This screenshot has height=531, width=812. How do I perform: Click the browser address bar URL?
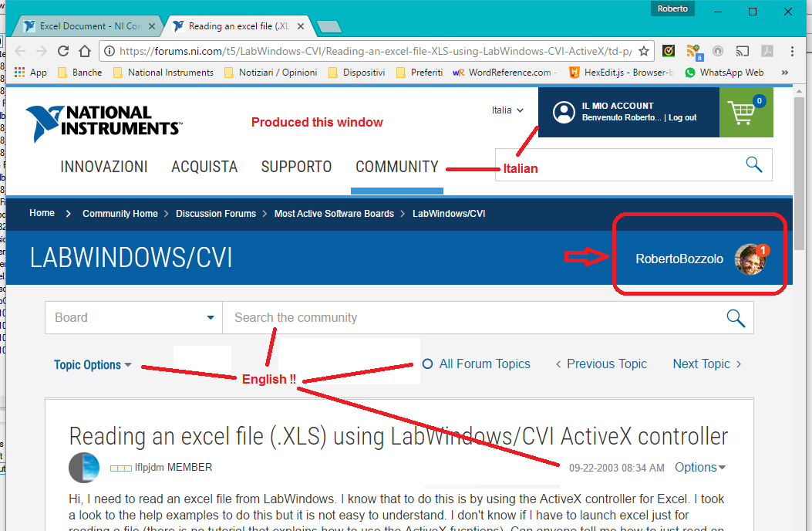[375, 51]
